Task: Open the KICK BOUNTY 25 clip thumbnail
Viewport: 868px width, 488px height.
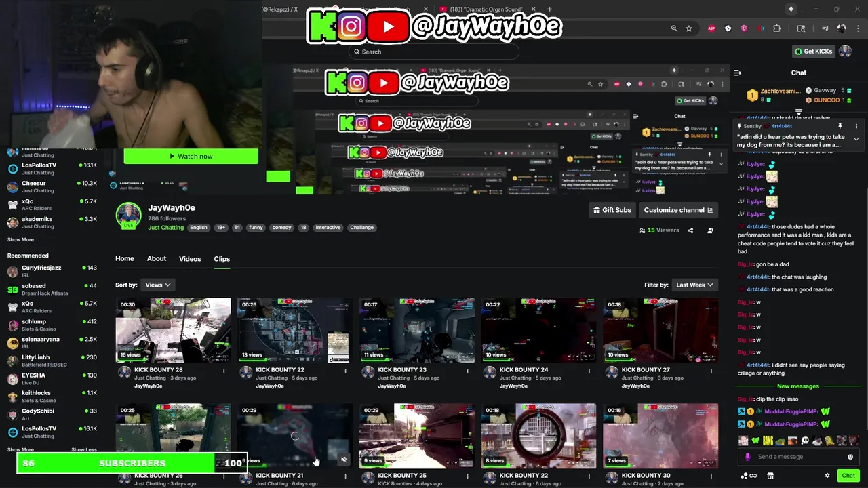Action: (416, 436)
